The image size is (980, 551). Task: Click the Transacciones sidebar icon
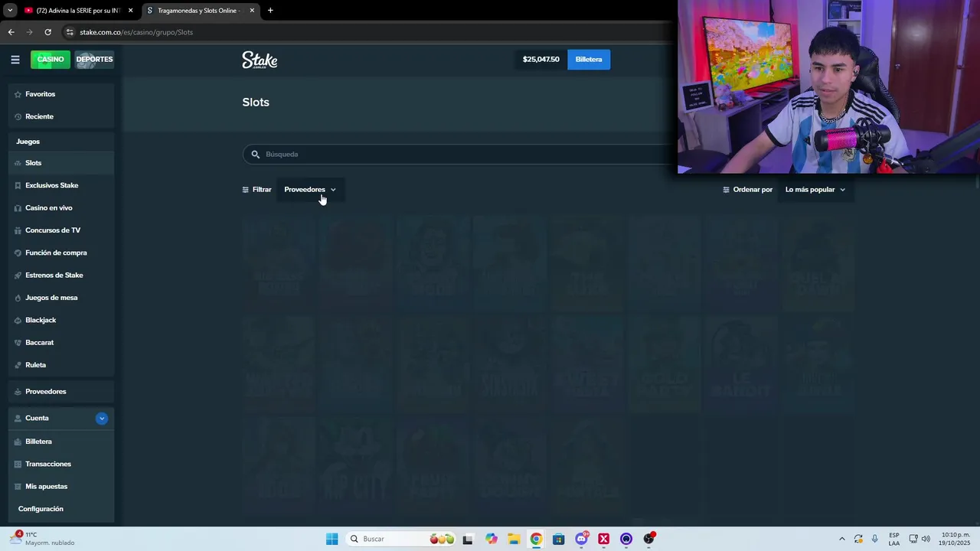pyautogui.click(x=18, y=464)
